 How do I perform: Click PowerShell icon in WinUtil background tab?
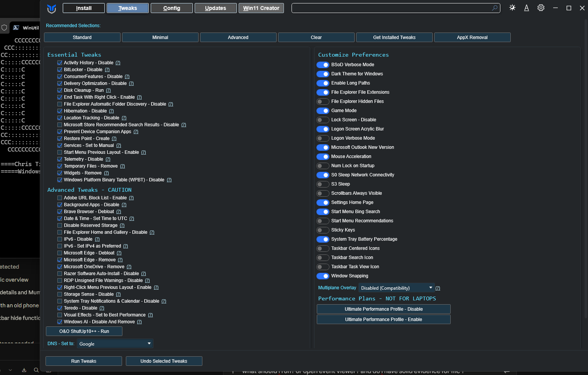click(16, 28)
